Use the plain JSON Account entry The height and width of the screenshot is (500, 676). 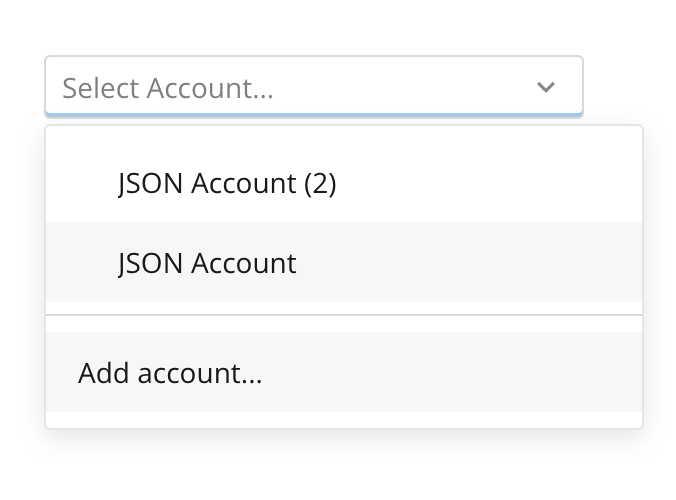pyautogui.click(x=207, y=263)
